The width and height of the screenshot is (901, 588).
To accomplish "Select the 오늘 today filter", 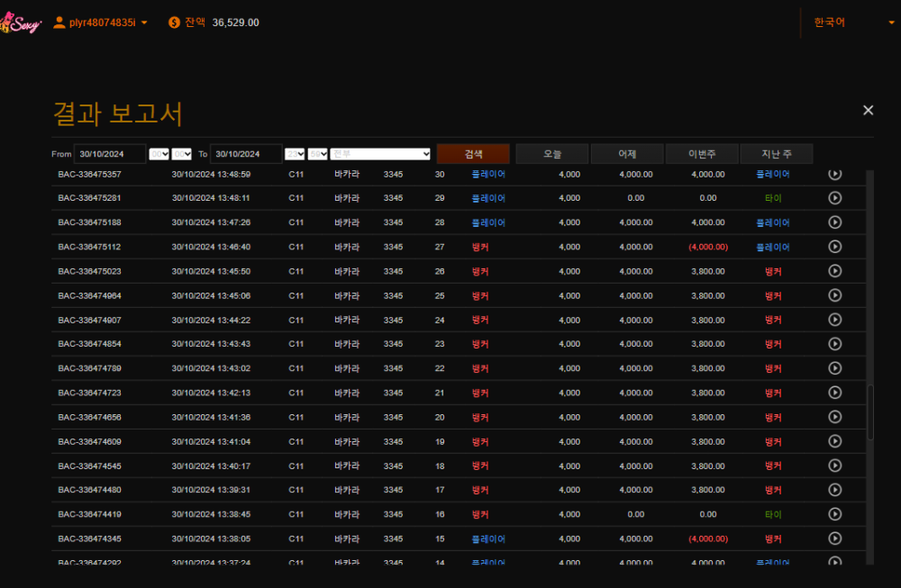I will click(552, 154).
